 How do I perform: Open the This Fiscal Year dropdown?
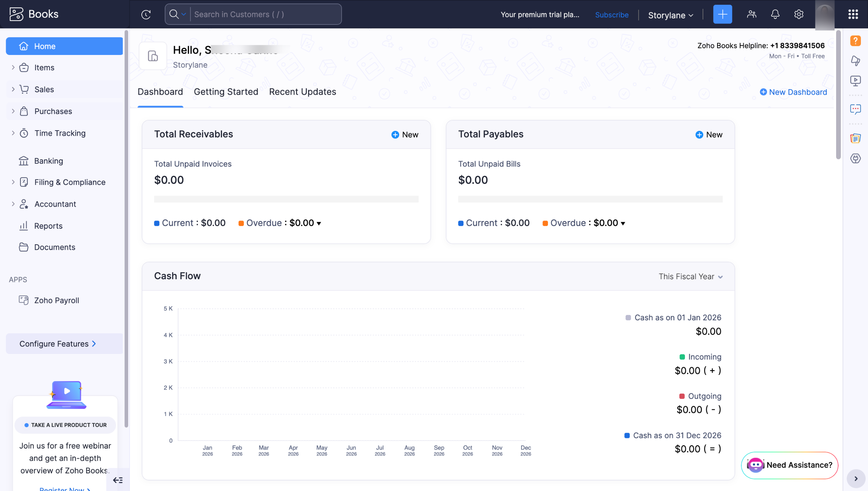pyautogui.click(x=690, y=277)
